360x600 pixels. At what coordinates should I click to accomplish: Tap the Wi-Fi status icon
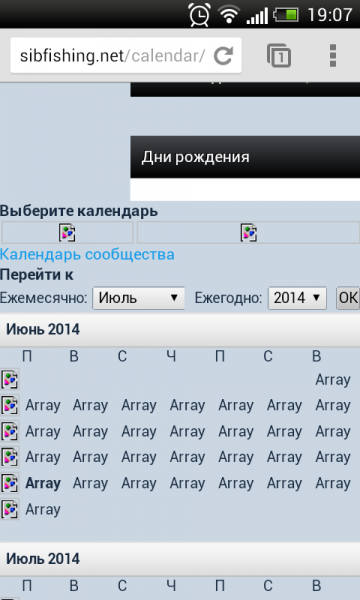coord(229,15)
